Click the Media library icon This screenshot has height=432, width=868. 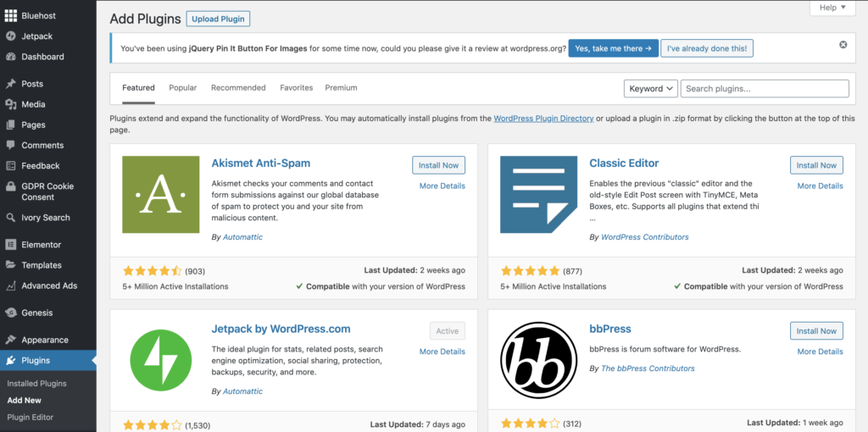(10, 104)
